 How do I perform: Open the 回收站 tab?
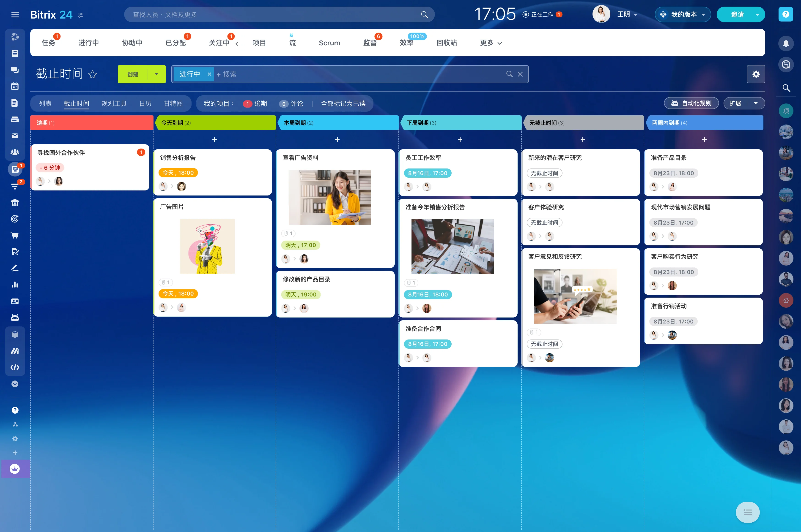click(x=447, y=43)
